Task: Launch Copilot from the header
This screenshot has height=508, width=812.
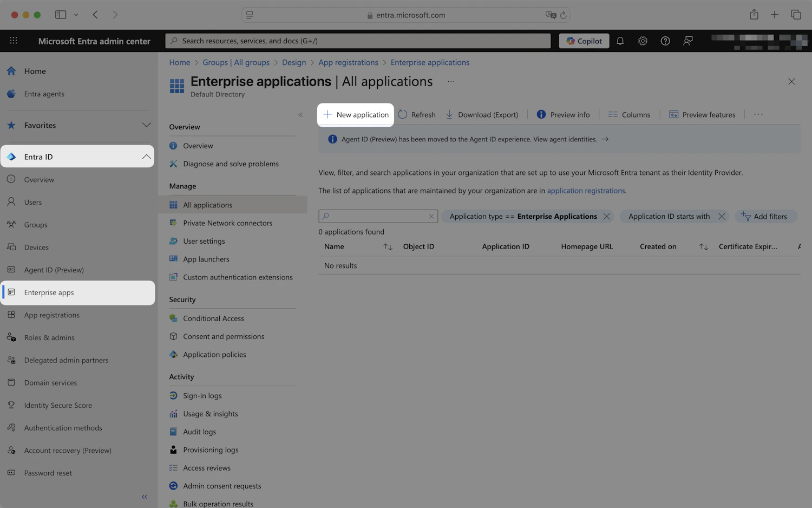Action: (584, 41)
